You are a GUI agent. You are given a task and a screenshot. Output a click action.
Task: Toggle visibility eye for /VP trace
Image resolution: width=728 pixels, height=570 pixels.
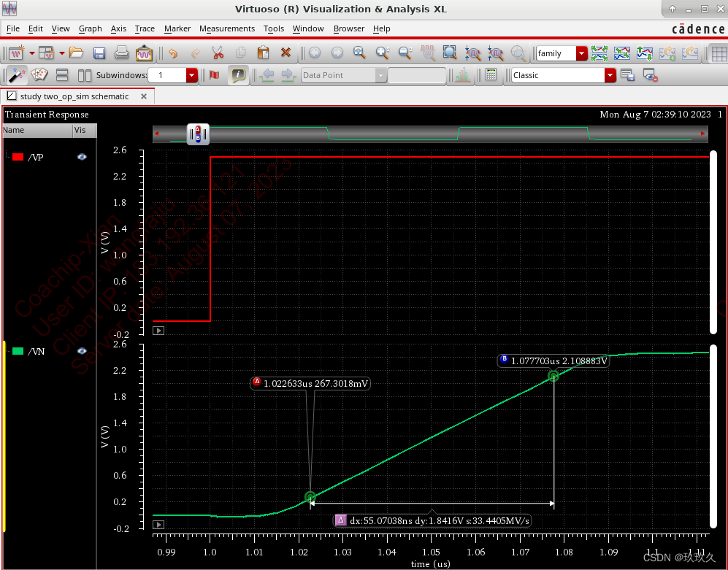82,156
